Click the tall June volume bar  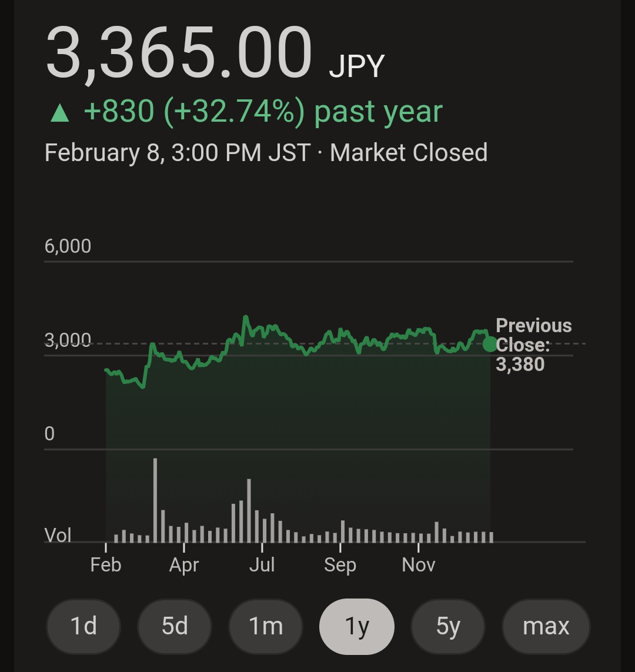click(x=249, y=510)
